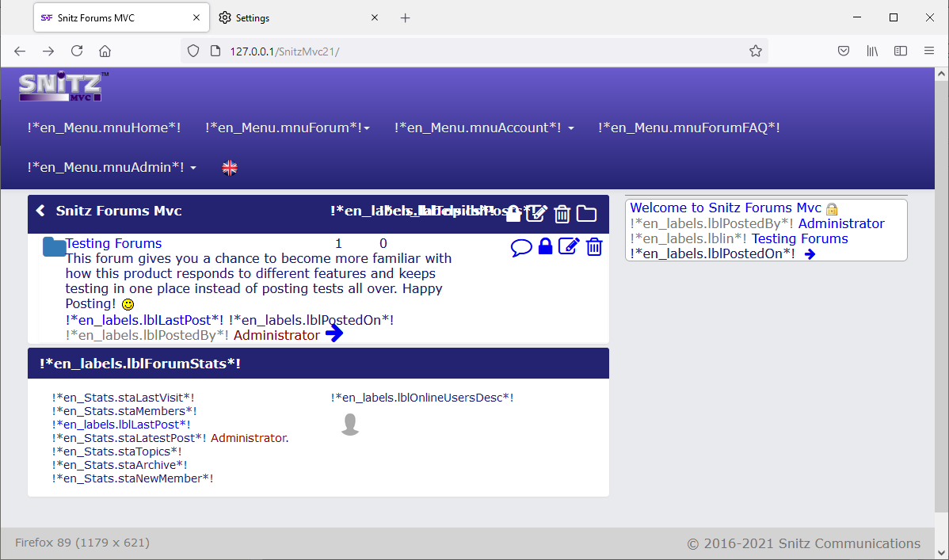Click the Snitz MVC logo
949x560 pixels.
[x=60, y=86]
